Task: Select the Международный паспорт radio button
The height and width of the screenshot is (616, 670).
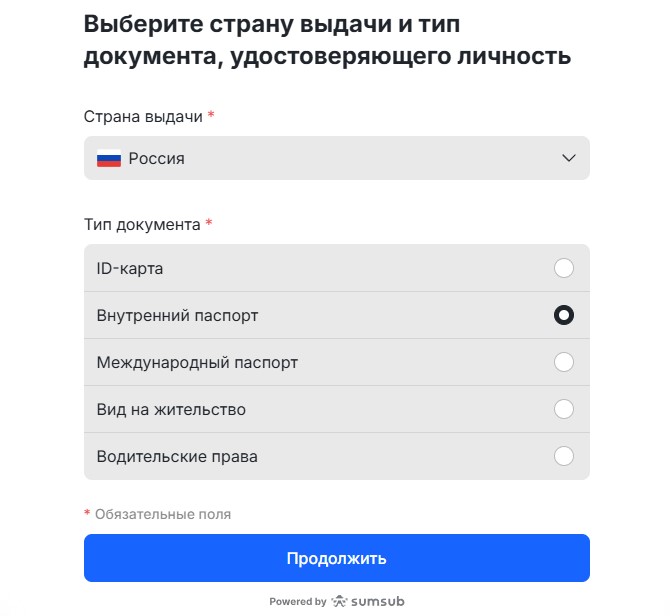Action: click(564, 362)
